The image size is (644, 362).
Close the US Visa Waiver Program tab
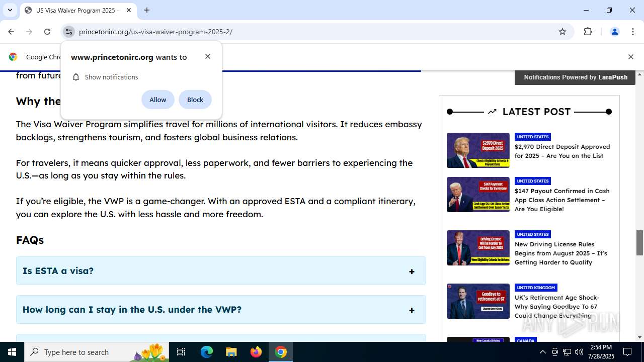coord(129,10)
